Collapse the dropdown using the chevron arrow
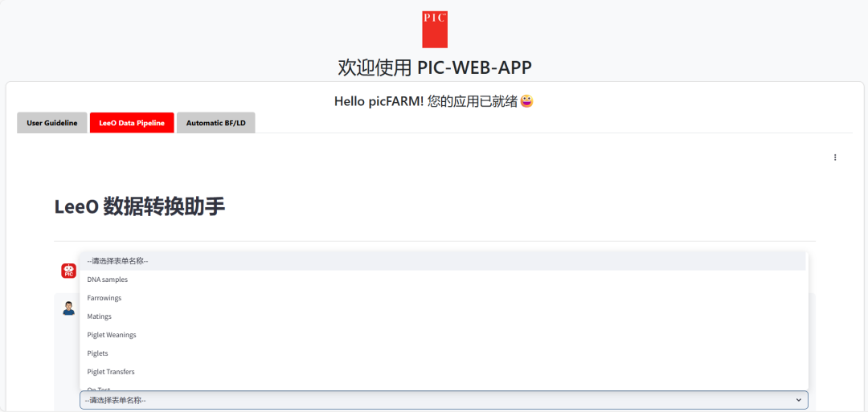This screenshot has height=412, width=868. (x=798, y=400)
